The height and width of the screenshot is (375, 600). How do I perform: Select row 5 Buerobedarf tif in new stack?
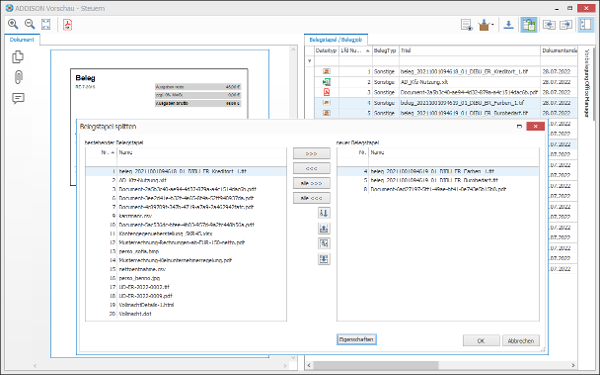pos(438,180)
